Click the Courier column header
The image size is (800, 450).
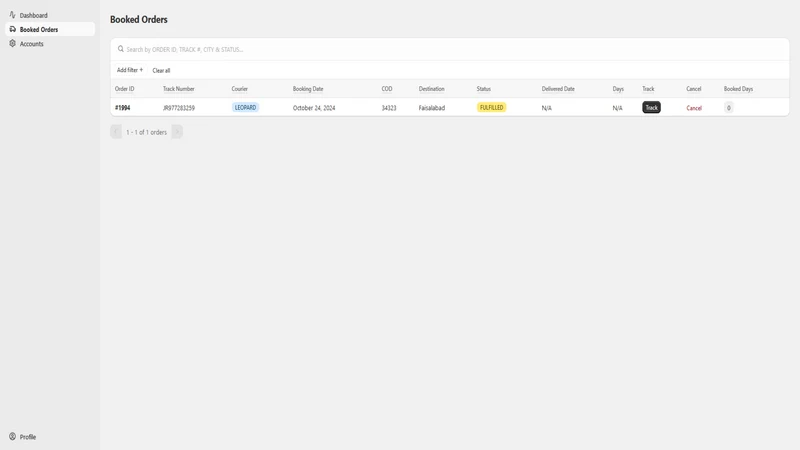point(239,89)
